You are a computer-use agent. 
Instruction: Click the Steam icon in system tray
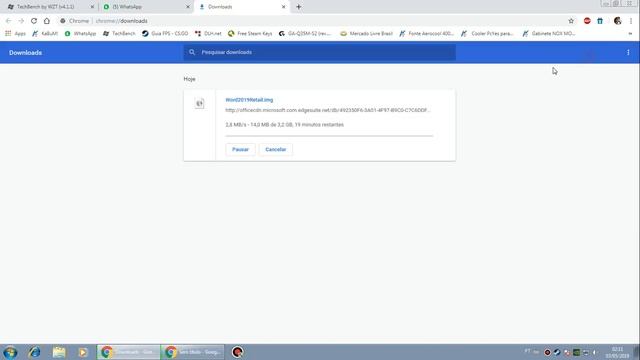pos(557,352)
